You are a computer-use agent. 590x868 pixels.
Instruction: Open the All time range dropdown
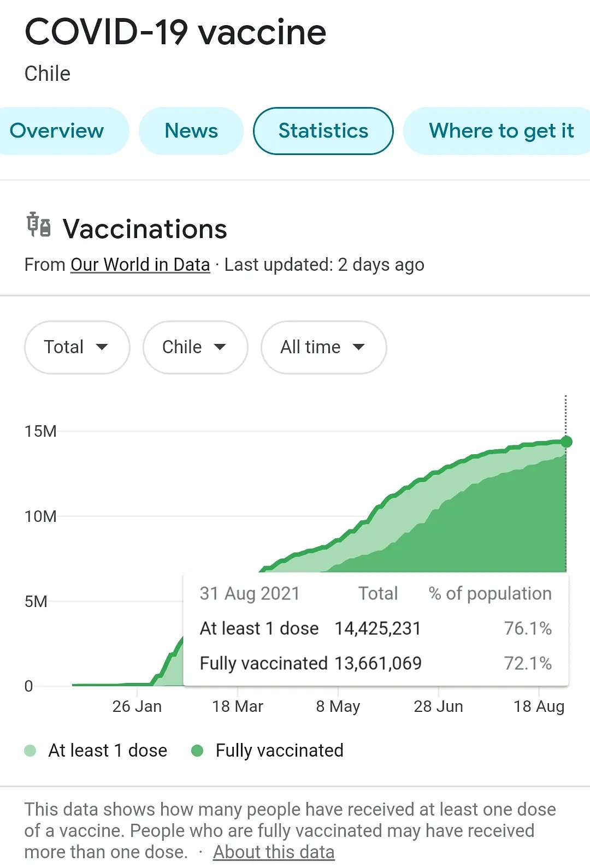(x=323, y=347)
